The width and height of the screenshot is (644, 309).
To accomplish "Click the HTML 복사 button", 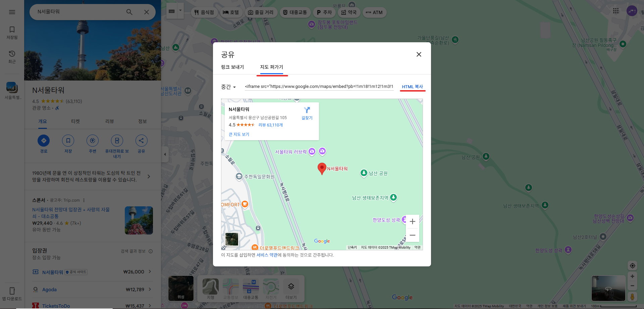I will click(412, 87).
